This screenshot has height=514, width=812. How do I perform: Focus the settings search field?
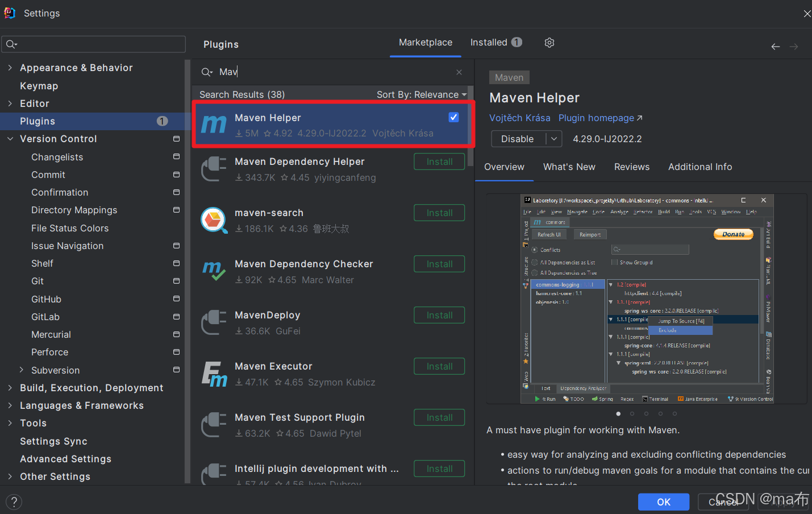[94, 44]
